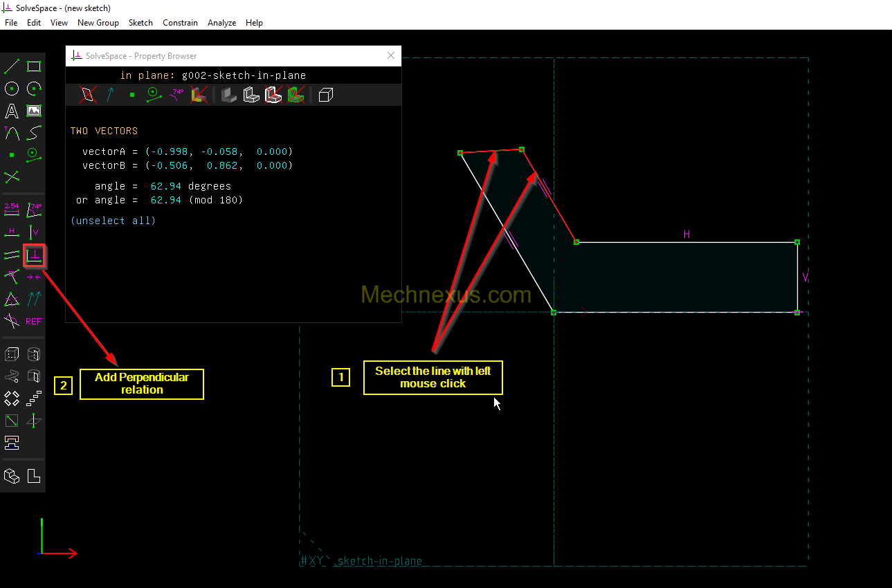
Task: Choose the text in TrueType font tool
Action: click(x=12, y=111)
